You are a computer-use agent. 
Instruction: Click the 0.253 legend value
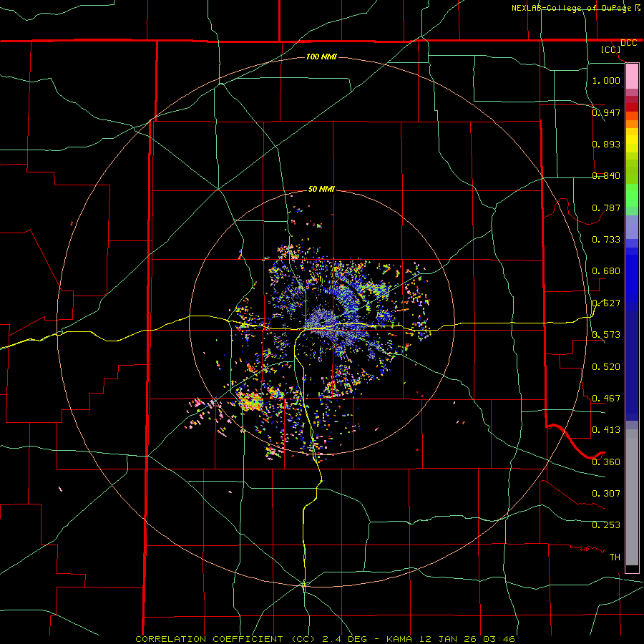click(606, 525)
